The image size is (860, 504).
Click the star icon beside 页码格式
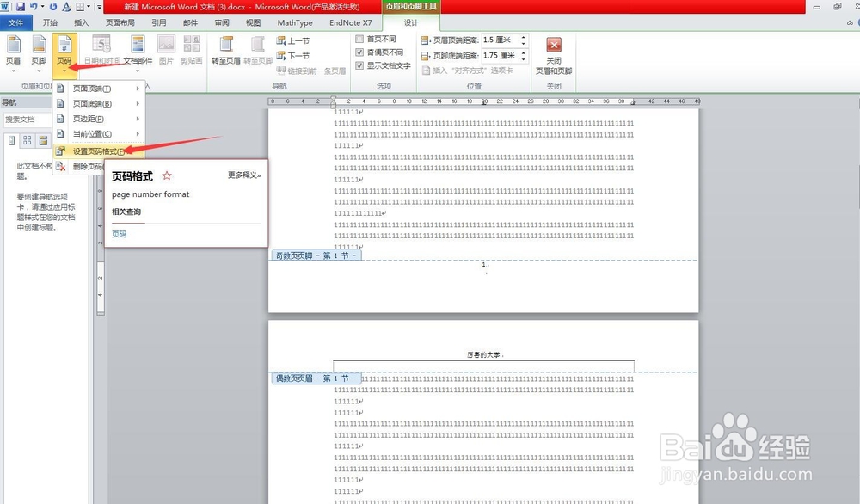(x=167, y=175)
